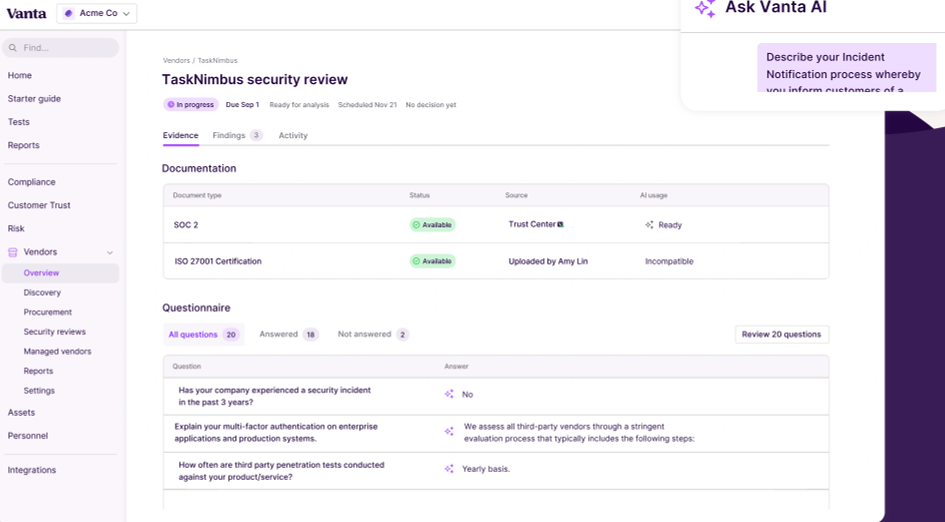Focus the Find search field
Viewport: 945px width, 522px height.
pyautogui.click(x=65, y=48)
